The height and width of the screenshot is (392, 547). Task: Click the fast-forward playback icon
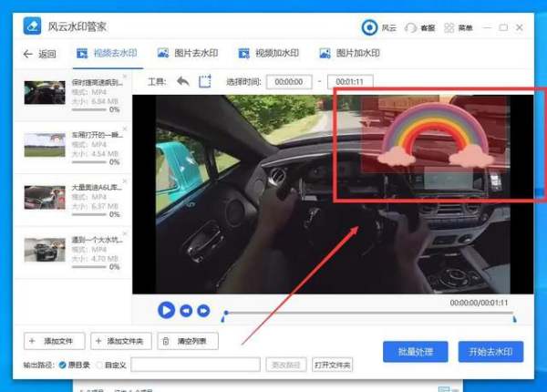(x=203, y=310)
